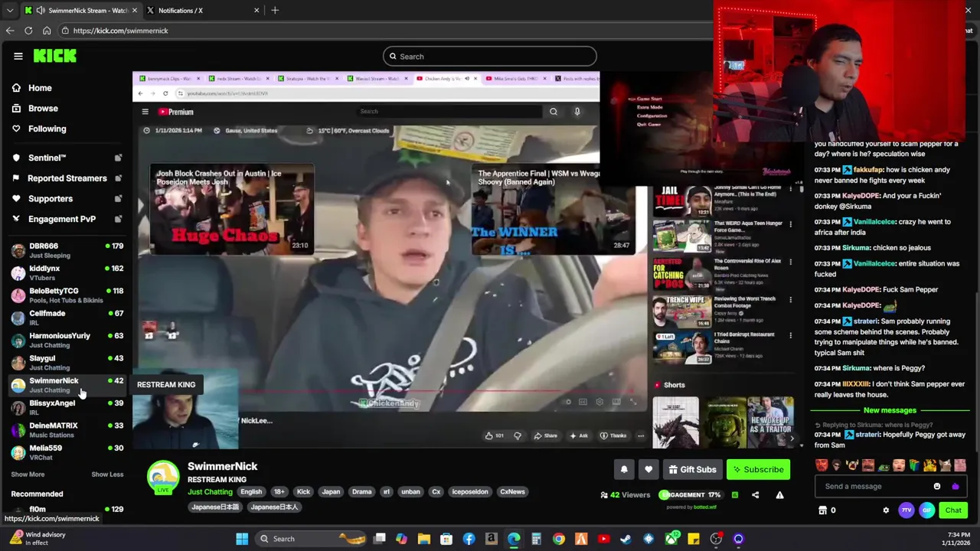Open DBR666 channel in sidebar
The height and width of the screenshot is (551, 980).
(67, 250)
